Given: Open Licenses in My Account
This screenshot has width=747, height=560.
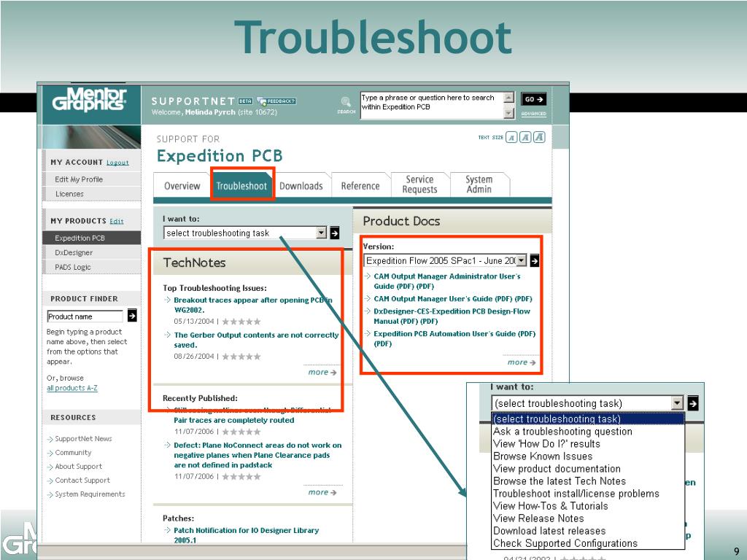Looking at the screenshot, I should coord(69,194).
